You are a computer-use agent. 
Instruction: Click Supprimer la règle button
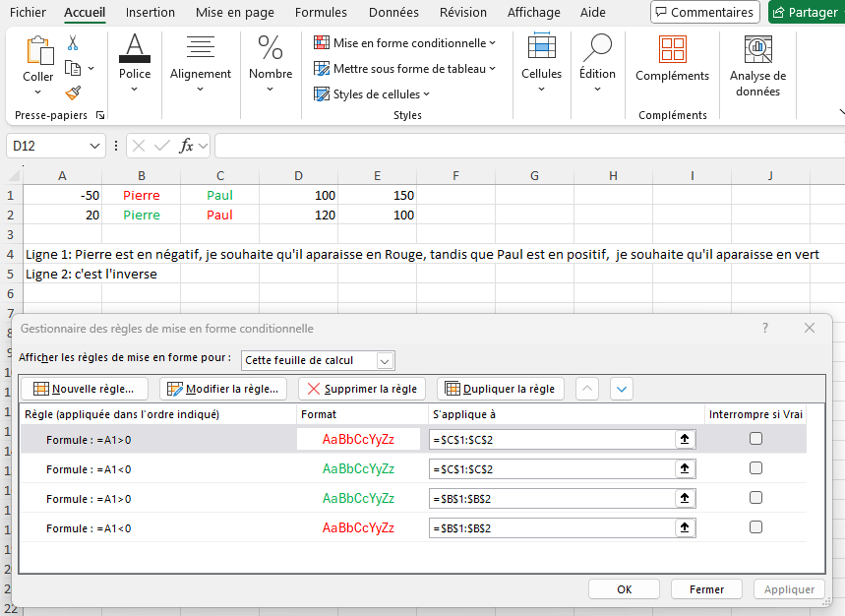point(362,389)
